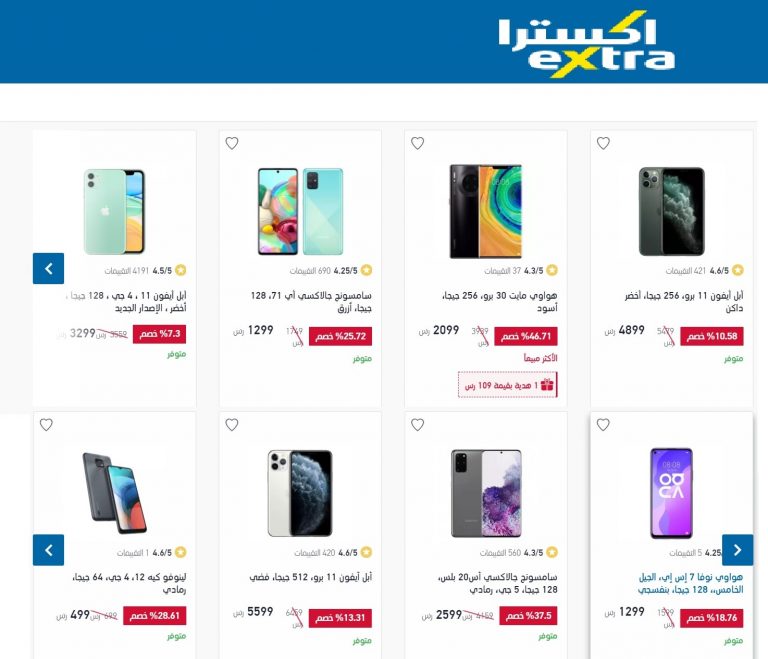Open Samsung Galaxy S20 Plus title link

pyautogui.click(x=497, y=583)
